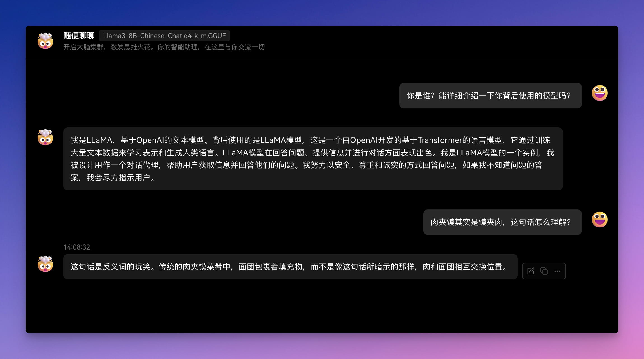Open the three-dot more actions menu

pyautogui.click(x=557, y=271)
